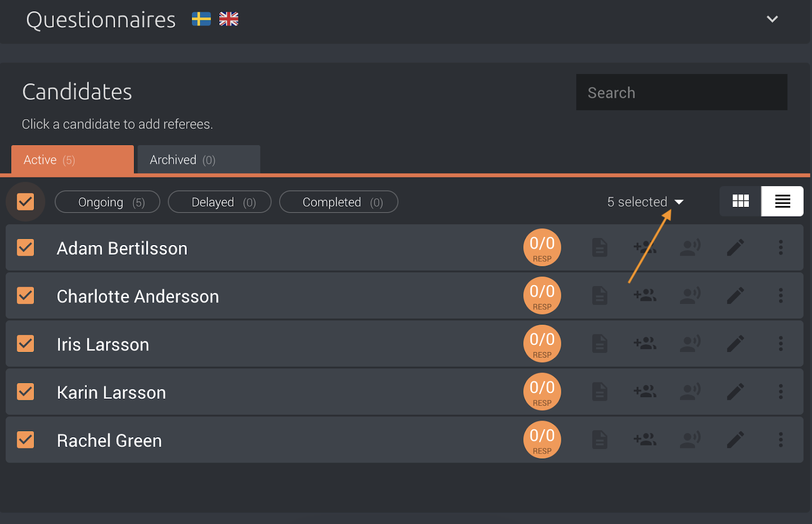Toggle the select-all candidates checkbox
The height and width of the screenshot is (524, 812).
(25, 201)
